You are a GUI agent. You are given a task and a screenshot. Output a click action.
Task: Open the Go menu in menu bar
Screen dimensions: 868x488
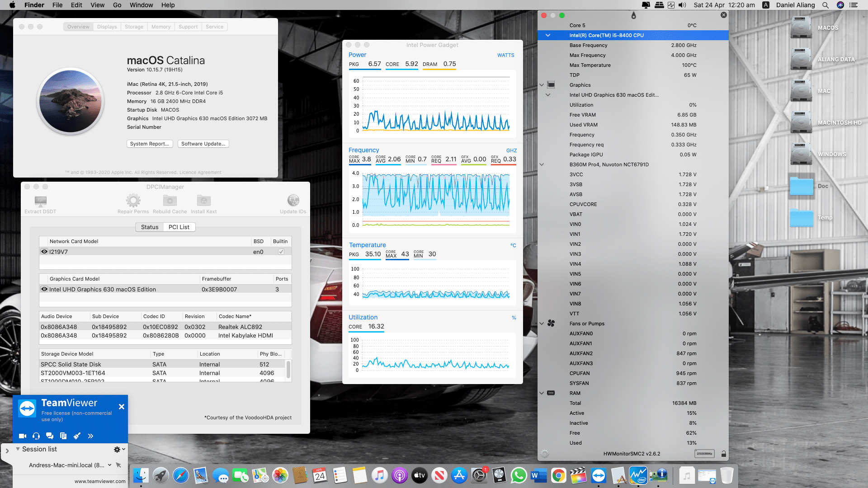117,5
